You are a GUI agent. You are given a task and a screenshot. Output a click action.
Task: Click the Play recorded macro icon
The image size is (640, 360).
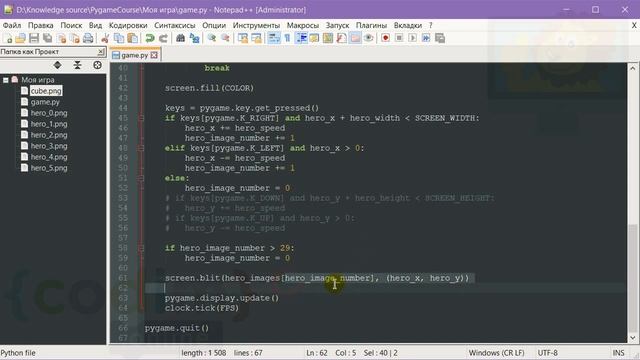(413, 38)
